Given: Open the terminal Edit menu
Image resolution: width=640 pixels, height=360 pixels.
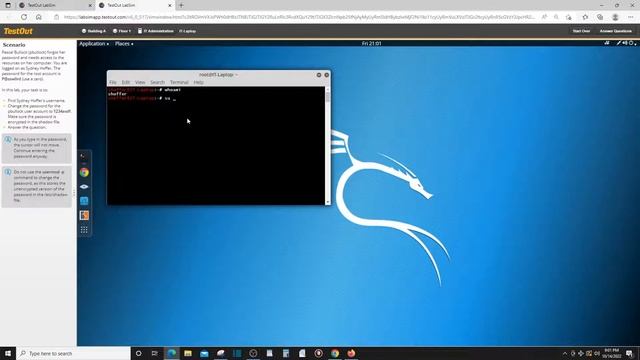Looking at the screenshot, I should [126, 82].
